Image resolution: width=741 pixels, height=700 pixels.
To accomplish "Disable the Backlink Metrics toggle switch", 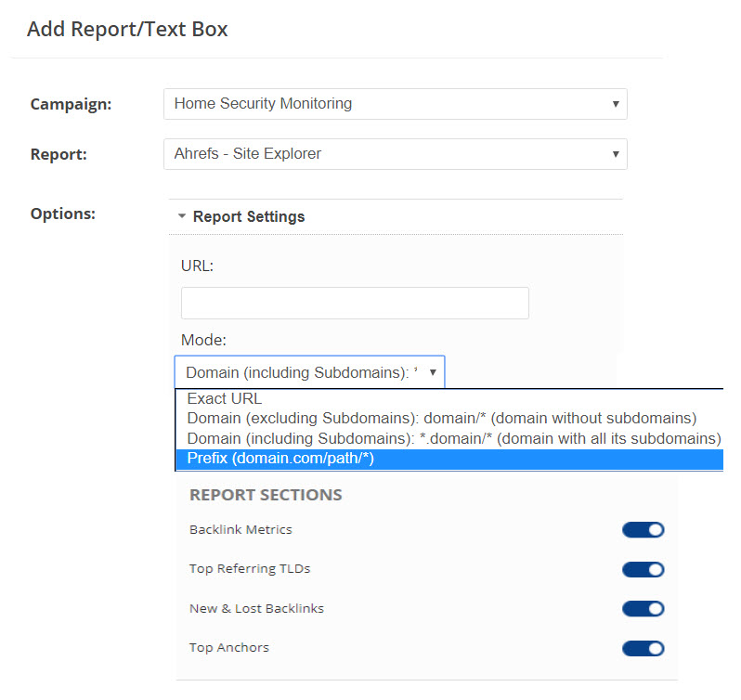I will coord(643,530).
